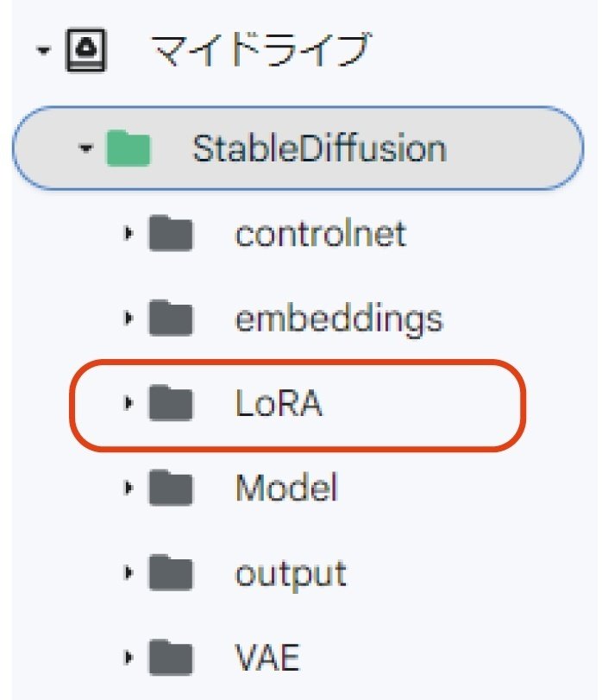Viewport: 602px width, 700px height.
Task: Select the StableDiffusion folder name
Action: (x=319, y=148)
